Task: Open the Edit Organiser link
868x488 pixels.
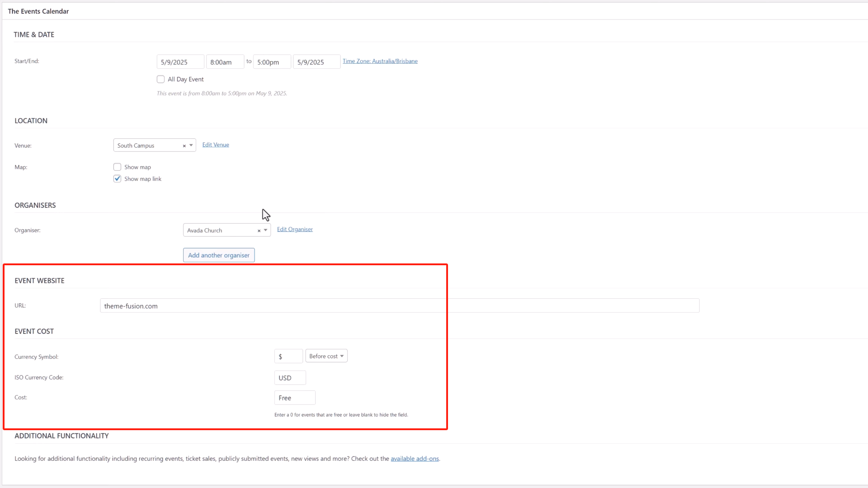Action: (x=295, y=230)
